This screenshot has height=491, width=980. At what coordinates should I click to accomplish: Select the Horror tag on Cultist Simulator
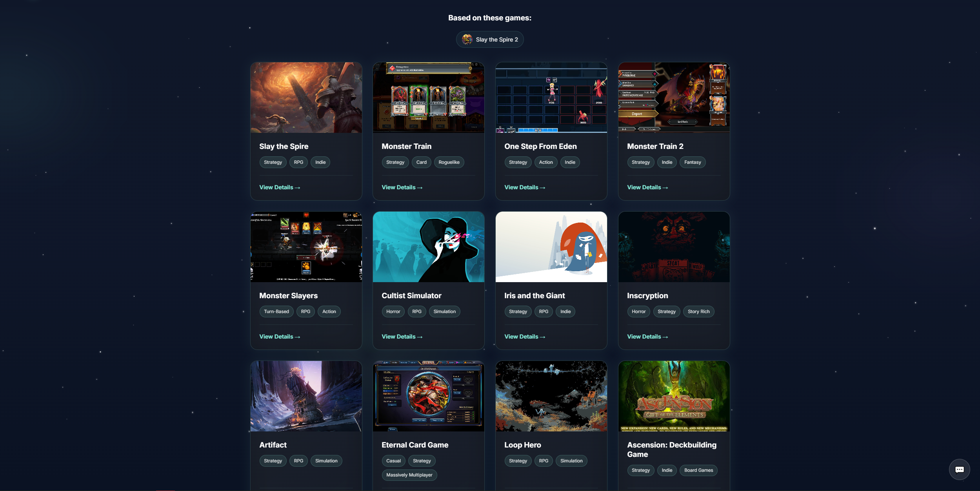tap(393, 311)
